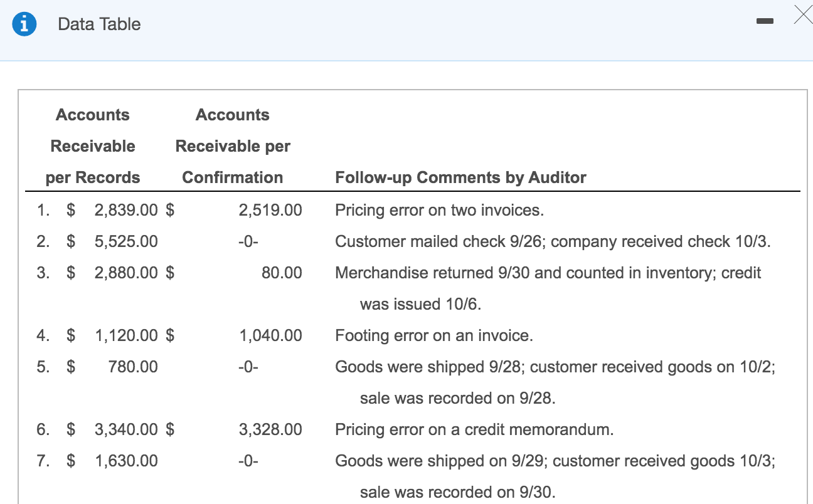
Task: Click the minimize dash icon
Action: [765, 21]
